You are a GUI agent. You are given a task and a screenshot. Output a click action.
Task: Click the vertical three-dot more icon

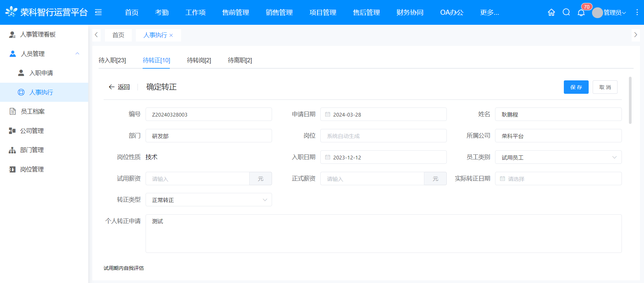pos(637,12)
